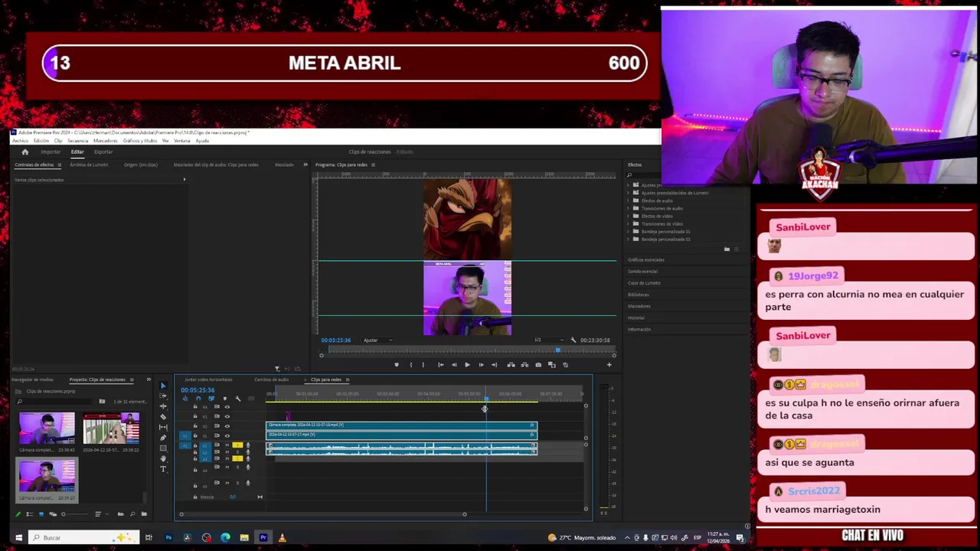
Task: Click Export Frame camera icon
Action: click(537, 365)
